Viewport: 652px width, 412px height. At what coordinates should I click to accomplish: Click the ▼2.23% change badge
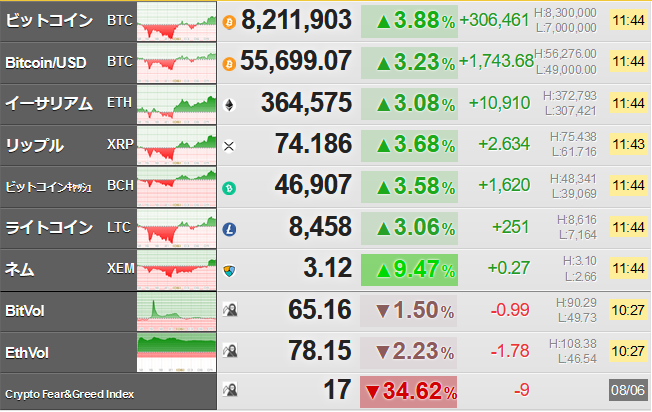(408, 353)
